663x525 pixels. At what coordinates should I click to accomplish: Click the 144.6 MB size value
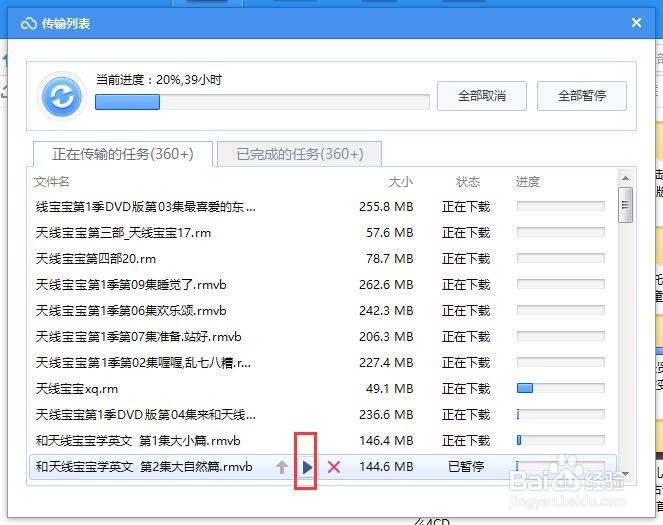click(386, 467)
